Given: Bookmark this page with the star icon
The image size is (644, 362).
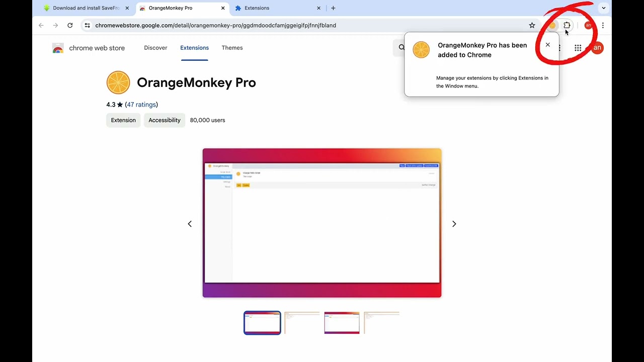Looking at the screenshot, I should 532,25.
